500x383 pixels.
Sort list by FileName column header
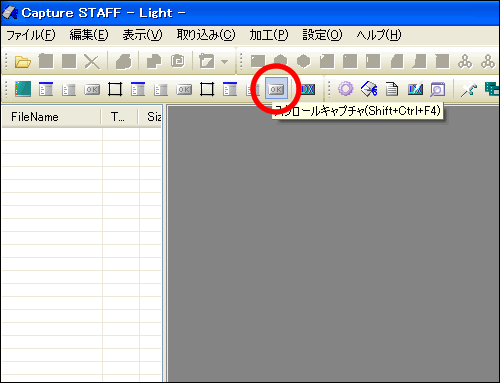(x=52, y=117)
